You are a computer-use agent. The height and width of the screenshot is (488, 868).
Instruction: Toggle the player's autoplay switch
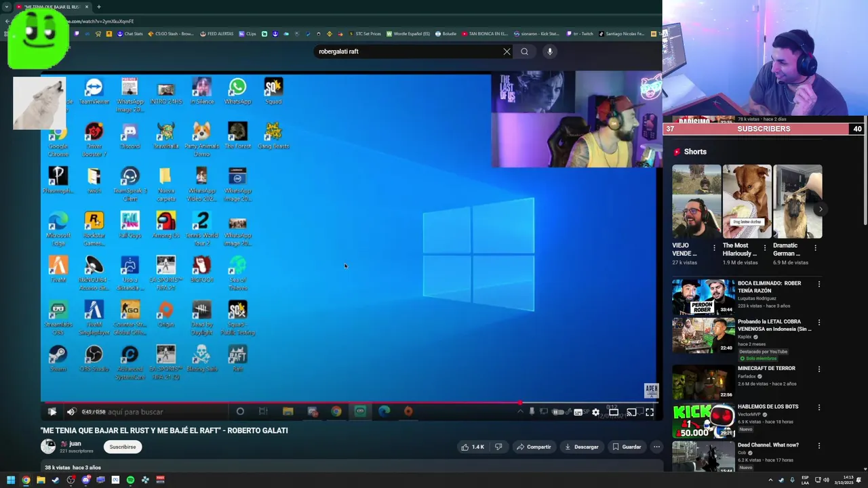[x=558, y=412]
